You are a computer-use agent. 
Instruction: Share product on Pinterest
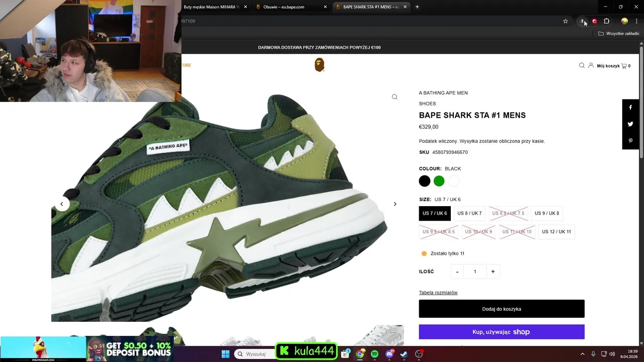[x=630, y=141]
